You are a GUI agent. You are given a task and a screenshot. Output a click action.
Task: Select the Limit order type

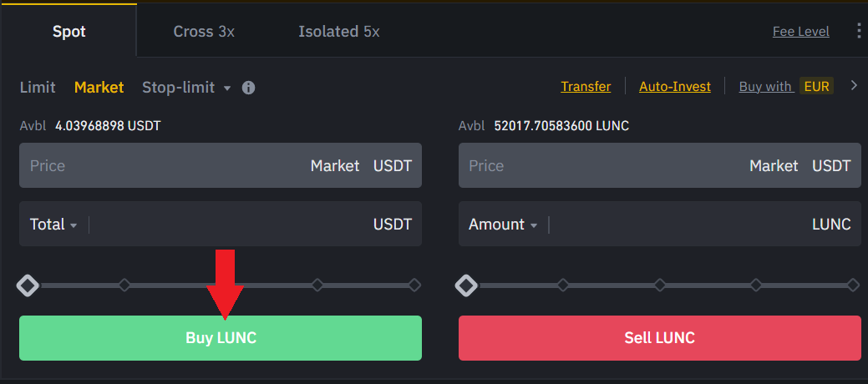(x=38, y=87)
